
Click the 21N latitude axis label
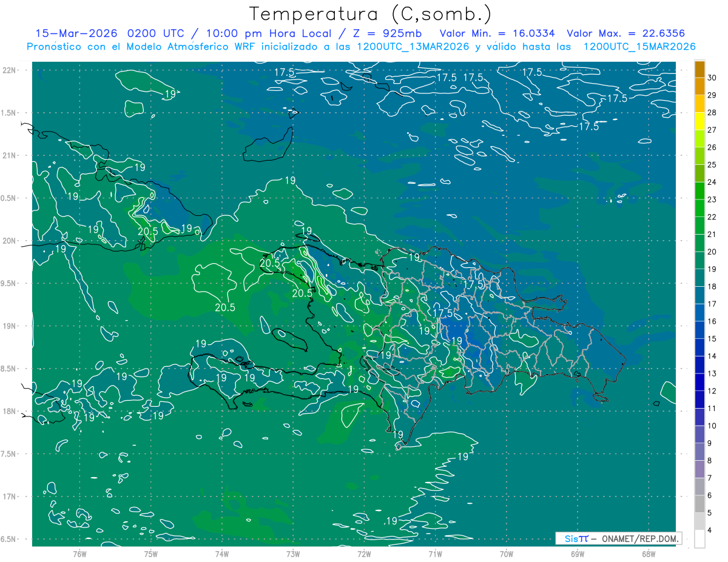pyautogui.click(x=10, y=156)
